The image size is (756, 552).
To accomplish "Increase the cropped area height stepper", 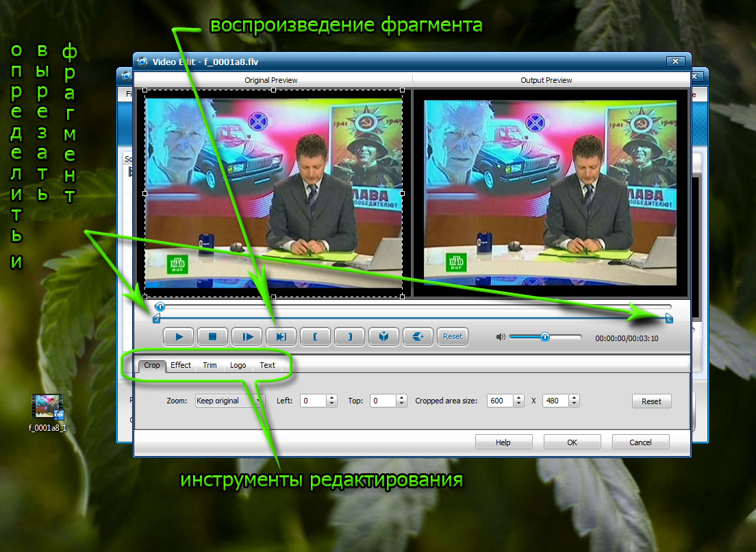I will (574, 398).
